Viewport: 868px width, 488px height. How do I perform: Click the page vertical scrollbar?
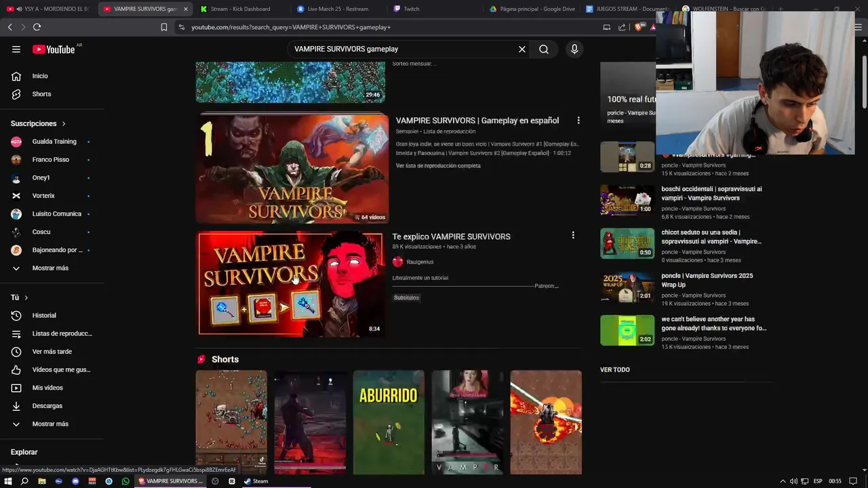[x=864, y=81]
